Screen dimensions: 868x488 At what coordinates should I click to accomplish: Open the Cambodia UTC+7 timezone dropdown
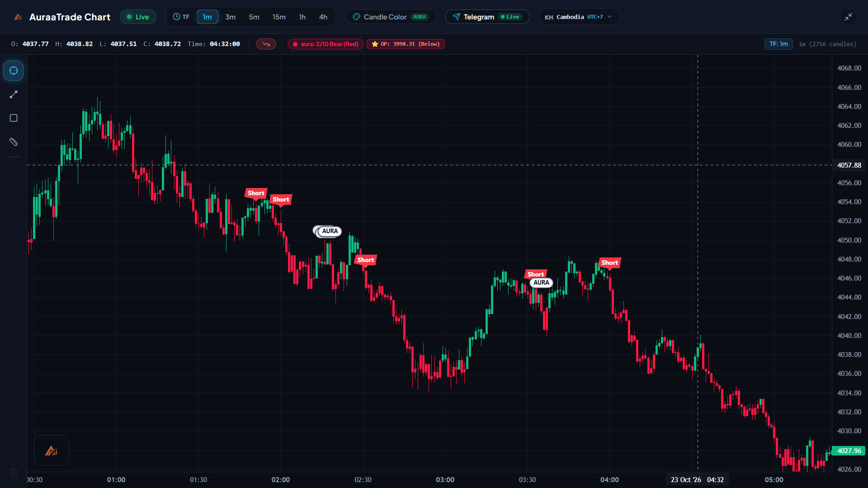579,17
